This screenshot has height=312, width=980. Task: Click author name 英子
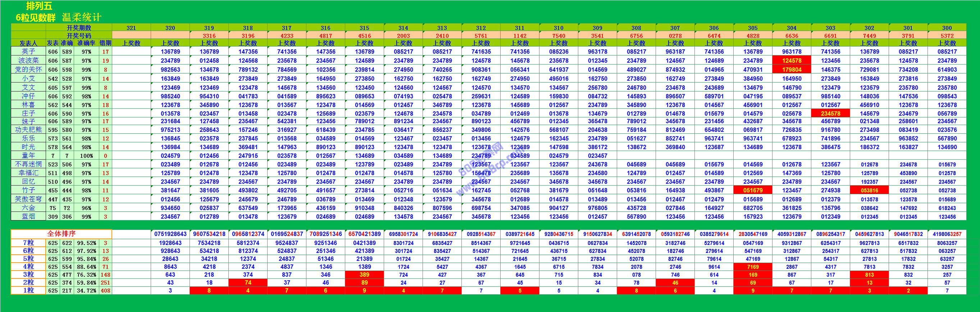28,52
